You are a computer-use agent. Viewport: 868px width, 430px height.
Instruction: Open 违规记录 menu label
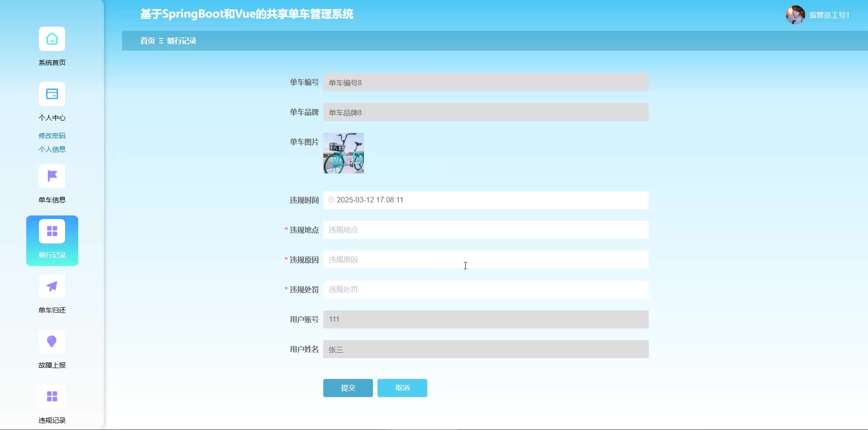(52, 421)
